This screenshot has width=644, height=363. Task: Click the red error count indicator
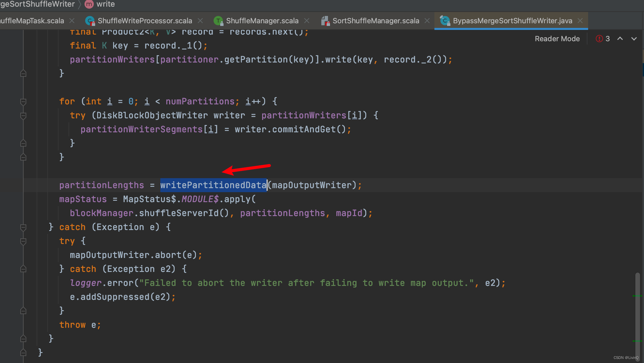pyautogui.click(x=602, y=39)
